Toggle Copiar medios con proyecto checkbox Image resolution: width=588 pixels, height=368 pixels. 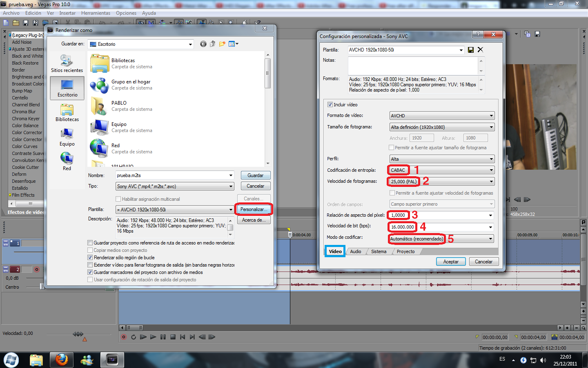[x=90, y=250]
